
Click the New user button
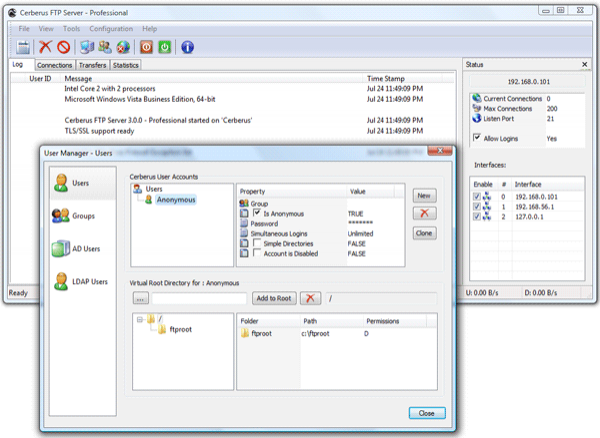(x=424, y=196)
